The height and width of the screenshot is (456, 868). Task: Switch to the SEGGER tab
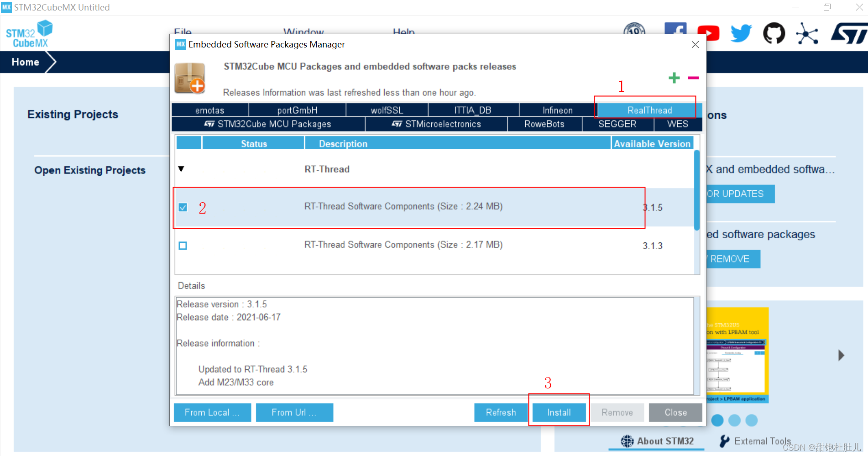pos(617,124)
